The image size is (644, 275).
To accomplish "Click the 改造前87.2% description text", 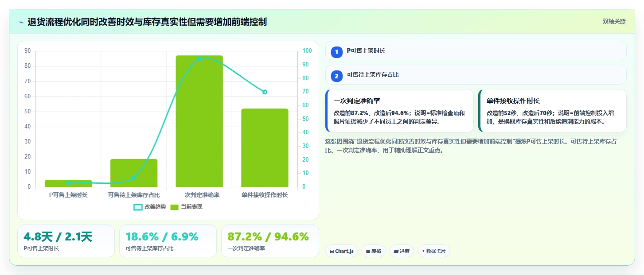I will pos(399,117).
